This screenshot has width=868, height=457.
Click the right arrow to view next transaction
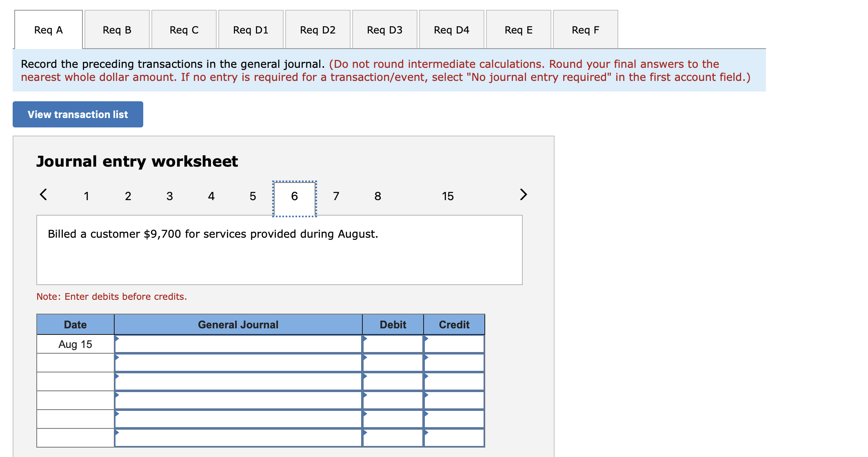click(524, 195)
